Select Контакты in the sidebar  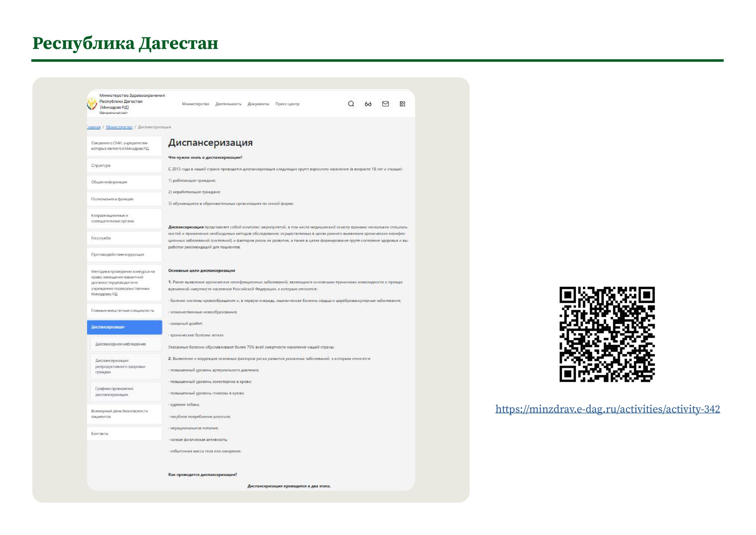(124, 434)
